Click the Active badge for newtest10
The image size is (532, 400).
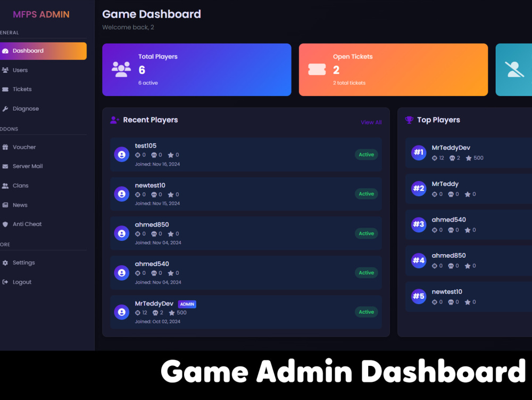click(367, 194)
